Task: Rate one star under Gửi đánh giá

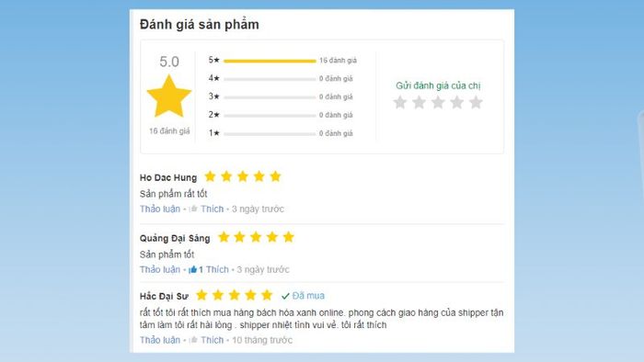Action: point(399,103)
